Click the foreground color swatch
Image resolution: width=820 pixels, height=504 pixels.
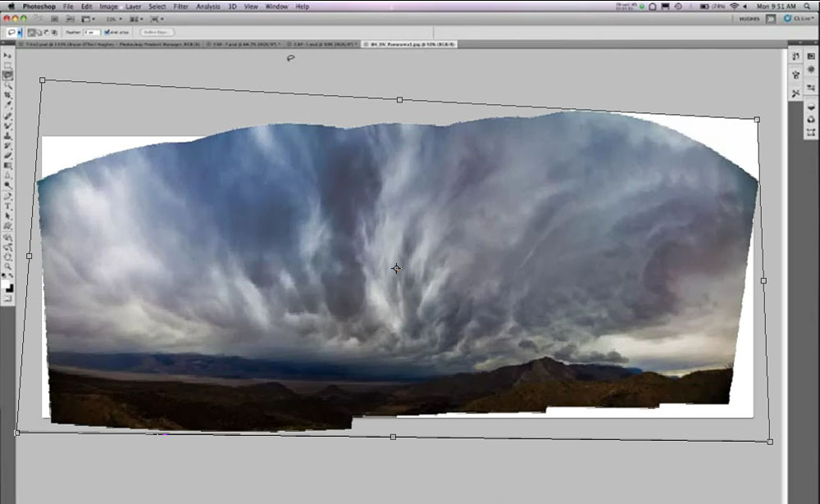click(5, 285)
